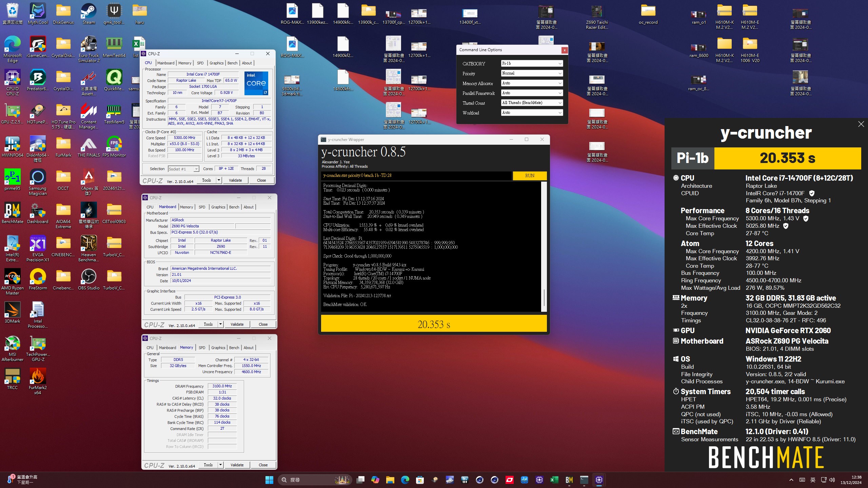Open the OBS Studio desktop shortcut
This screenshot has width=868, height=488.
[x=88, y=279]
